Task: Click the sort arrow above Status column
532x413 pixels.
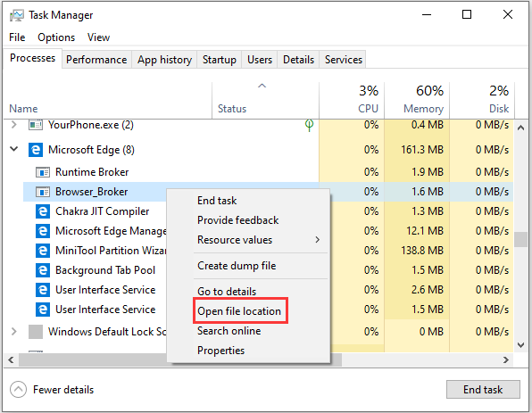Action: click(x=262, y=86)
